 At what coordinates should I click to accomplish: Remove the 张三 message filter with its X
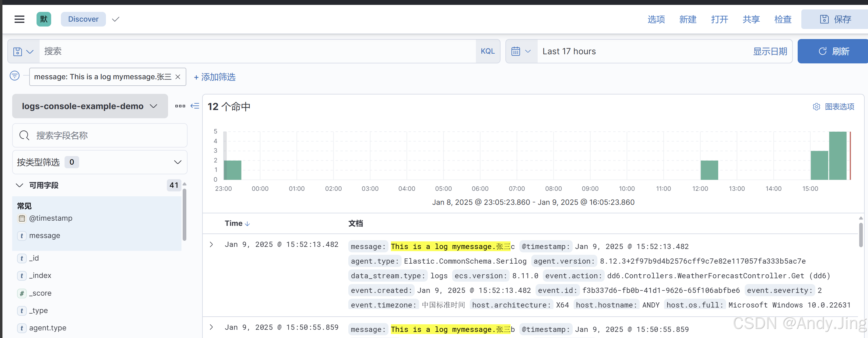tap(178, 76)
